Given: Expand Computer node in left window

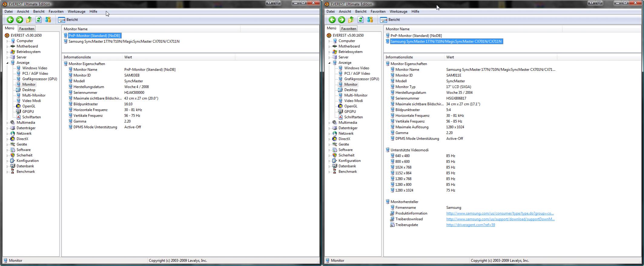Looking at the screenshot, I should (x=8, y=41).
